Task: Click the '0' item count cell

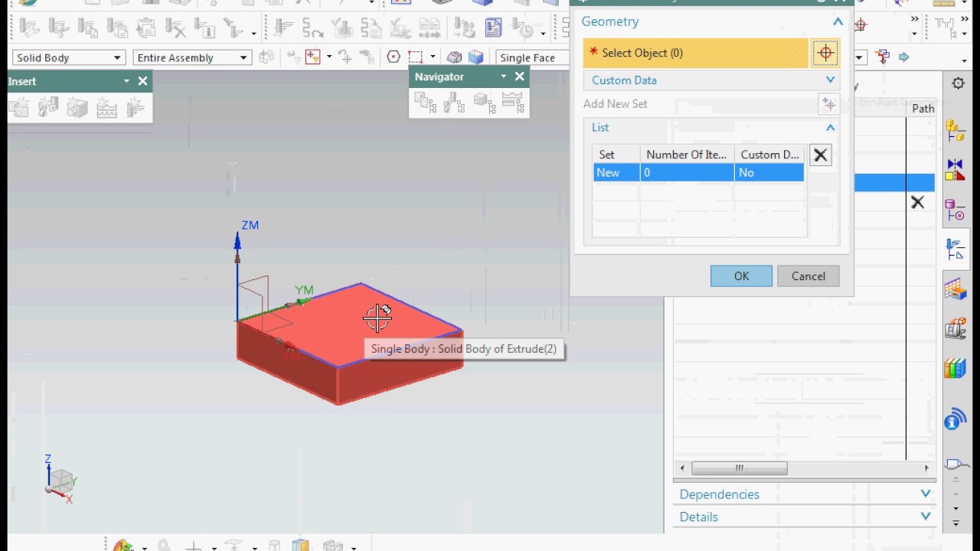Action: click(687, 173)
